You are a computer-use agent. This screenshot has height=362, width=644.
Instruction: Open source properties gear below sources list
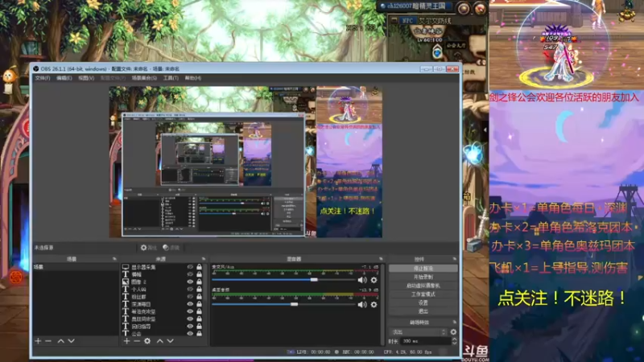click(147, 341)
